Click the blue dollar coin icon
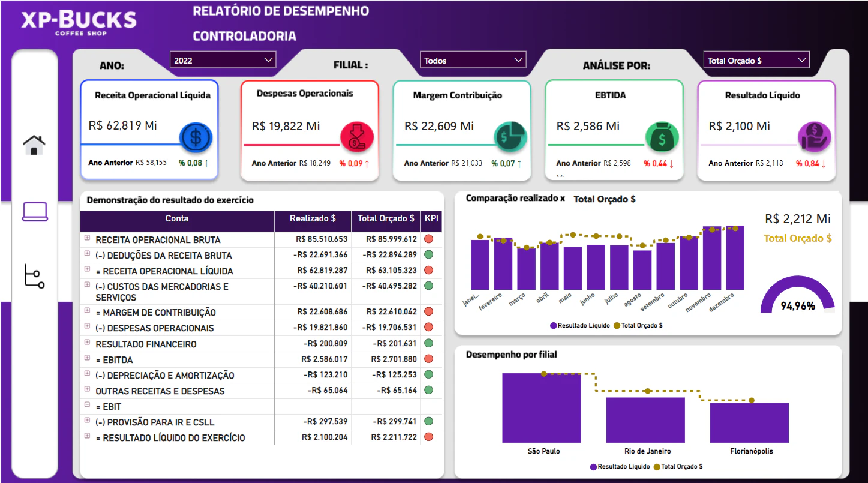The image size is (868, 483). (x=196, y=137)
